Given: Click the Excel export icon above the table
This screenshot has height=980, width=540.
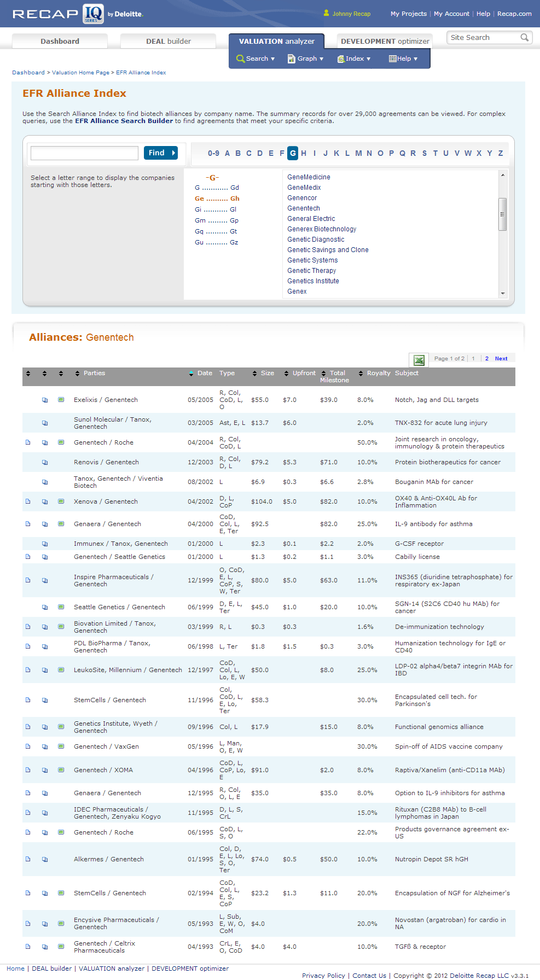Looking at the screenshot, I should pos(419,360).
